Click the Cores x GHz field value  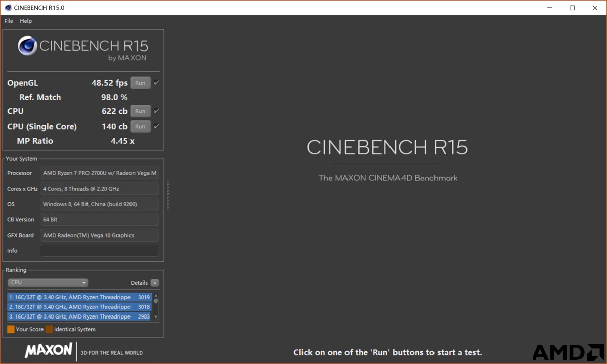100,189
